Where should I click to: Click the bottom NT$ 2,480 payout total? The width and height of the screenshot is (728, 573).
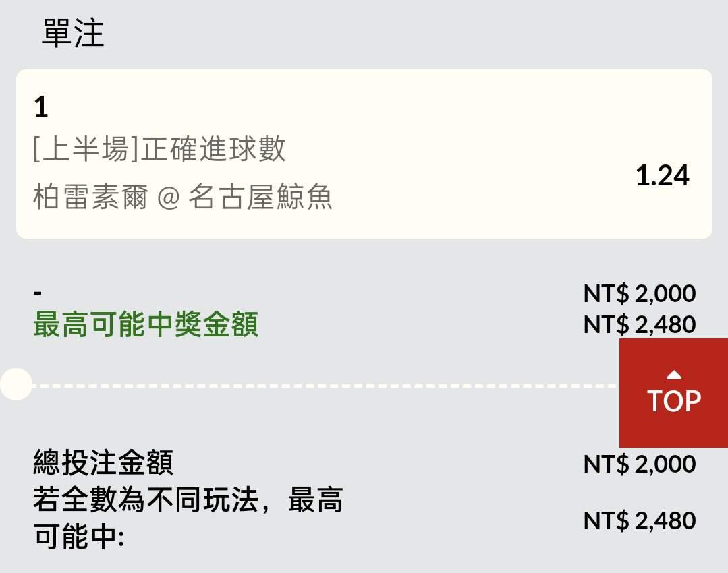click(639, 520)
